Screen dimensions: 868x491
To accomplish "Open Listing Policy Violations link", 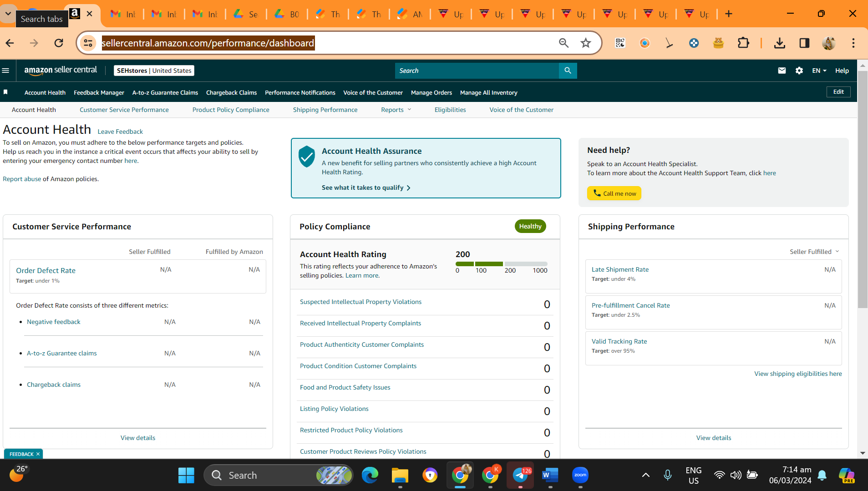I will (x=334, y=409).
